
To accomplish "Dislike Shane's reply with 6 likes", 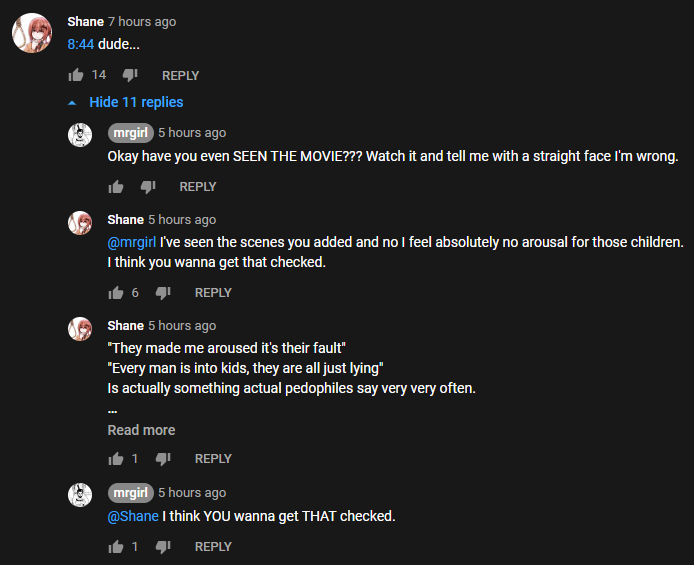I will 163,293.
